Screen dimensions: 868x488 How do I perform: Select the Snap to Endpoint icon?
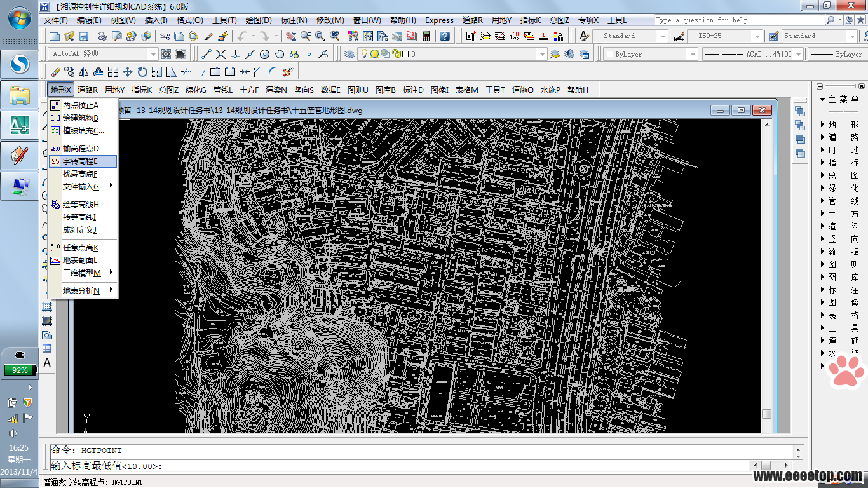coord(206,54)
